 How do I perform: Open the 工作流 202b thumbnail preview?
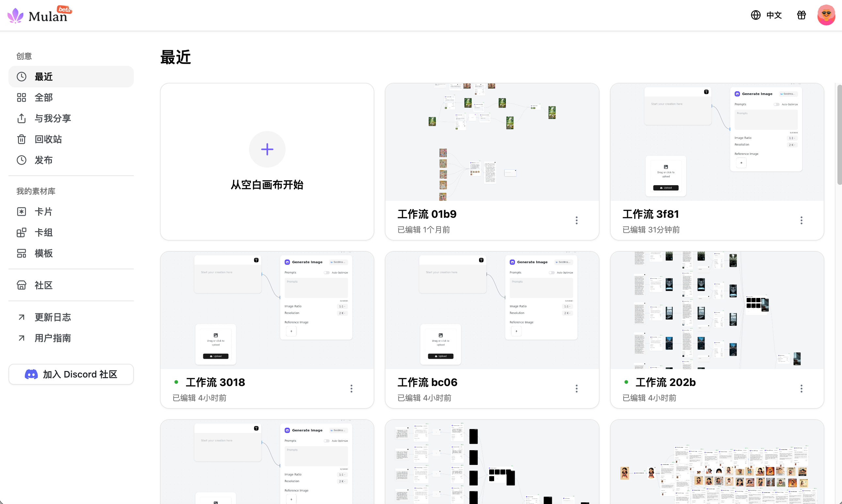717,310
